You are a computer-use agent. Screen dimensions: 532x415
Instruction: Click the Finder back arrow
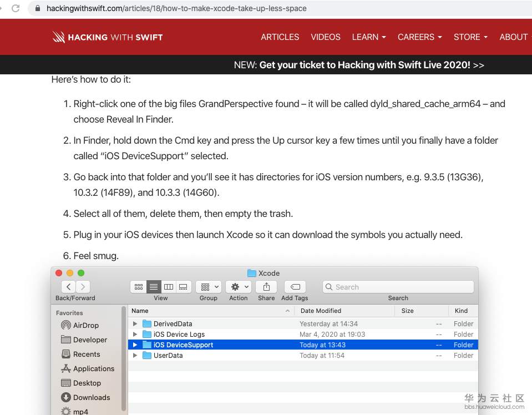69,287
